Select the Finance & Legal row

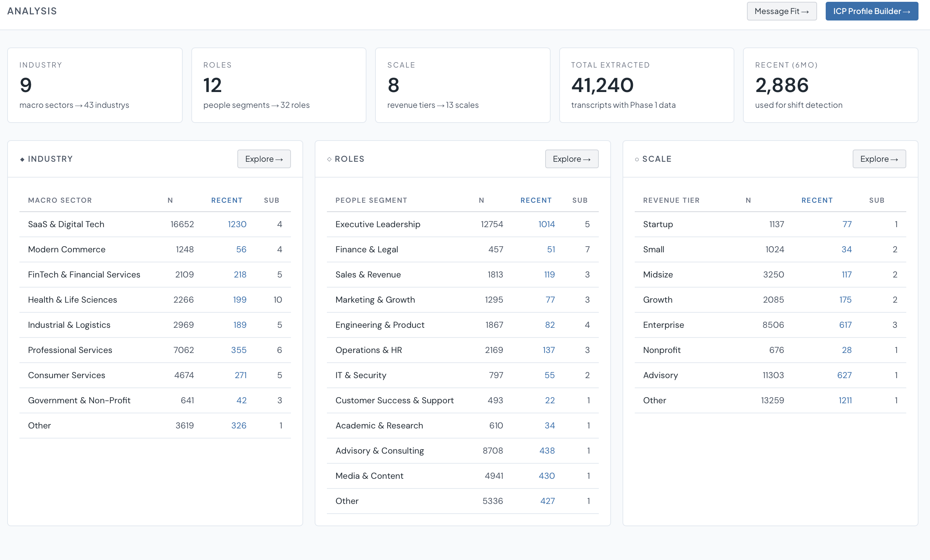[x=462, y=249]
